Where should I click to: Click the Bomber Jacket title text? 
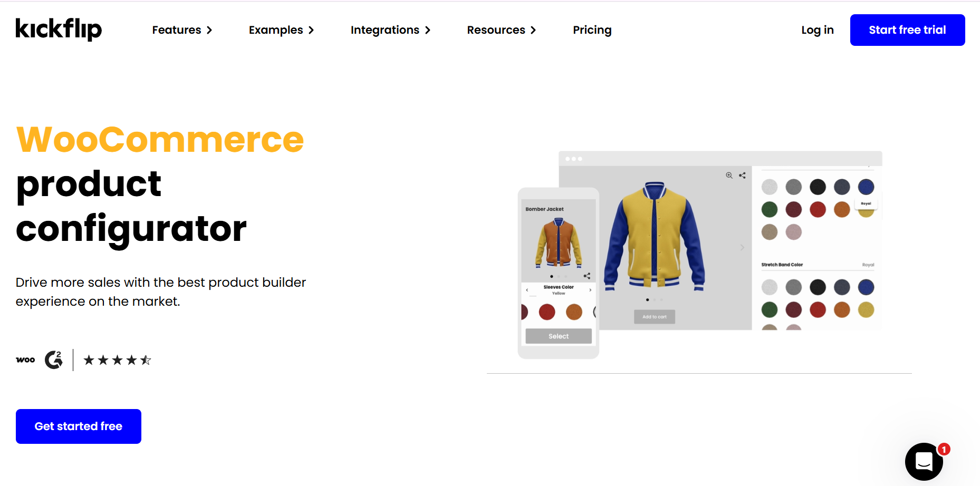coord(544,209)
